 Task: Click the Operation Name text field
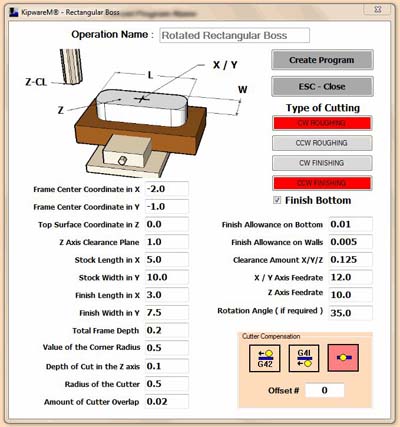tap(234, 35)
